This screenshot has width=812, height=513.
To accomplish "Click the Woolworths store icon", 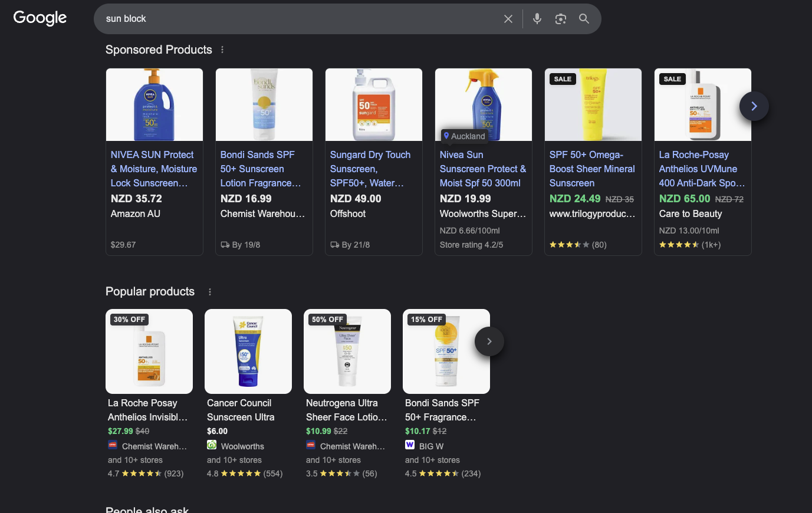I will pos(212,445).
